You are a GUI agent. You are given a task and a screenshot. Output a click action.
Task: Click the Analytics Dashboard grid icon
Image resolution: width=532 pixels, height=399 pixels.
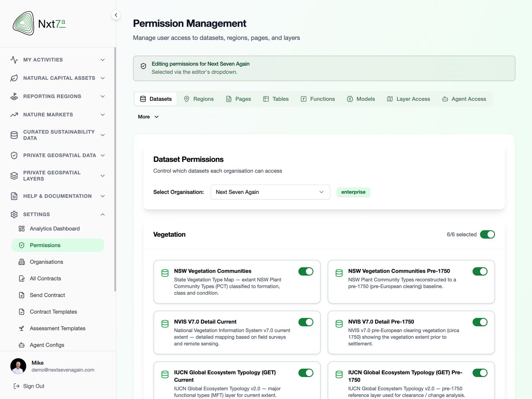(x=22, y=229)
